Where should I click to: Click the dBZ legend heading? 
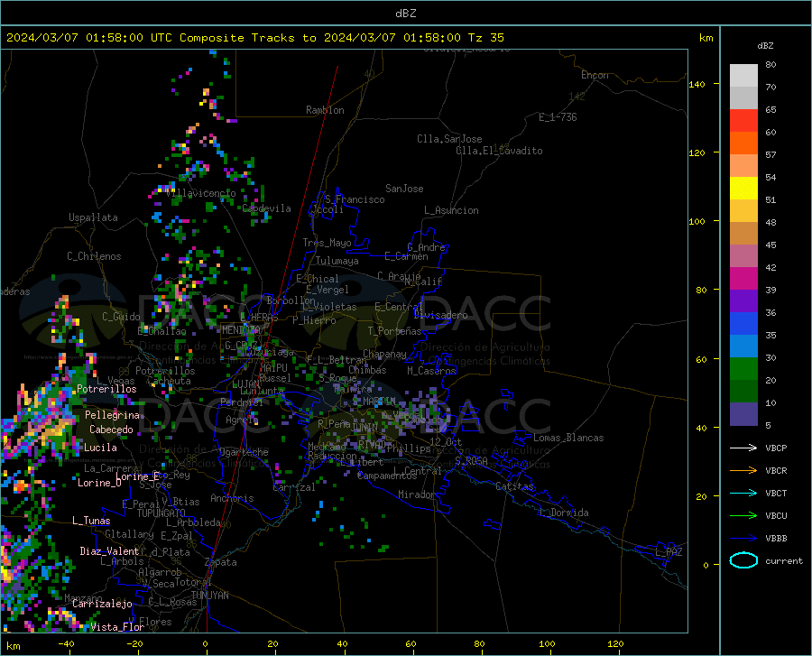point(765,45)
